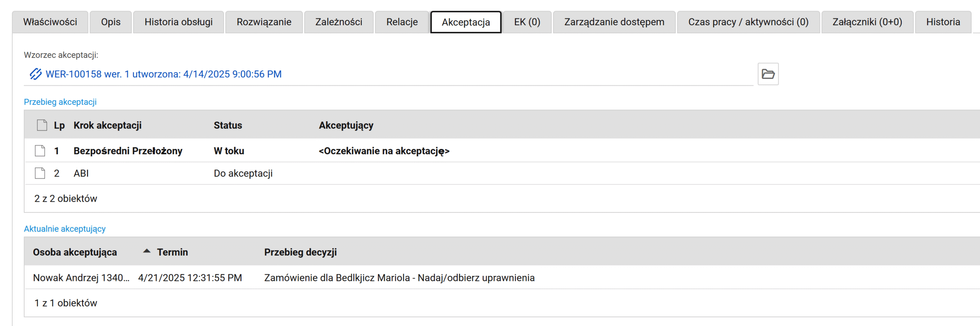Open the EK (0) tab

click(527, 22)
